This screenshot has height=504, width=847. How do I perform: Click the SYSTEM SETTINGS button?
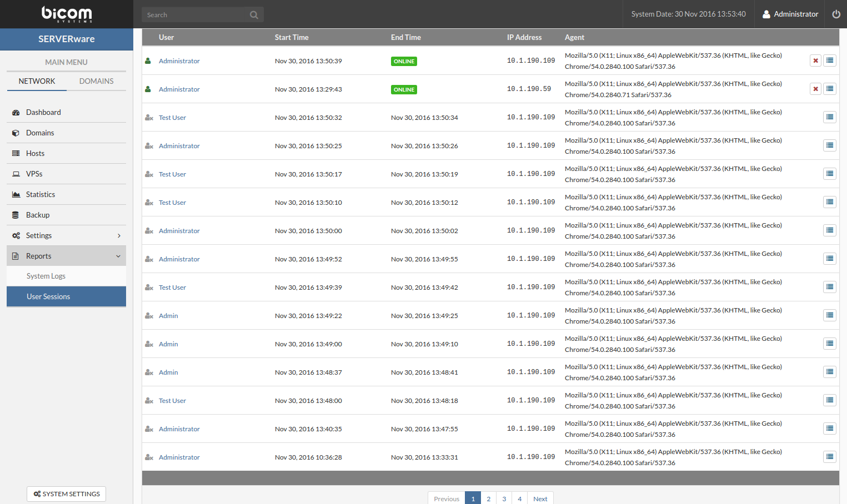coord(66,494)
